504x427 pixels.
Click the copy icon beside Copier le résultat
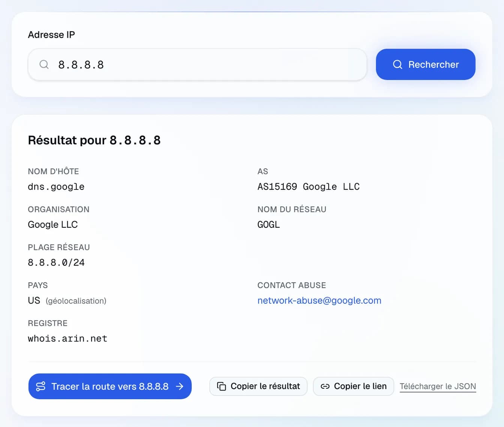point(221,386)
